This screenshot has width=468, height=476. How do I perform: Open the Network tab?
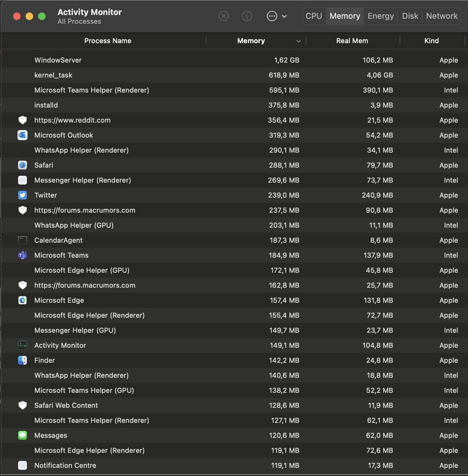[x=442, y=16]
